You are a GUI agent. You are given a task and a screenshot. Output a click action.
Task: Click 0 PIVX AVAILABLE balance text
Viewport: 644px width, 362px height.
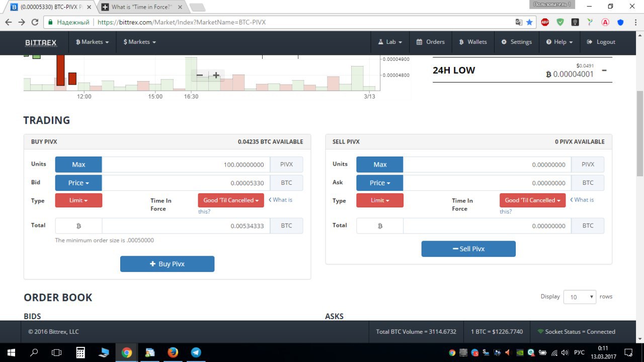click(580, 142)
